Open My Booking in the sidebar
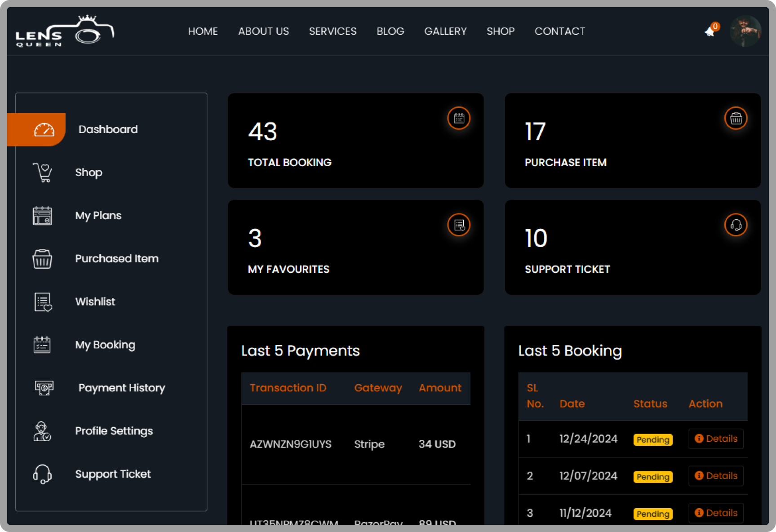The height and width of the screenshot is (532, 776). (105, 345)
